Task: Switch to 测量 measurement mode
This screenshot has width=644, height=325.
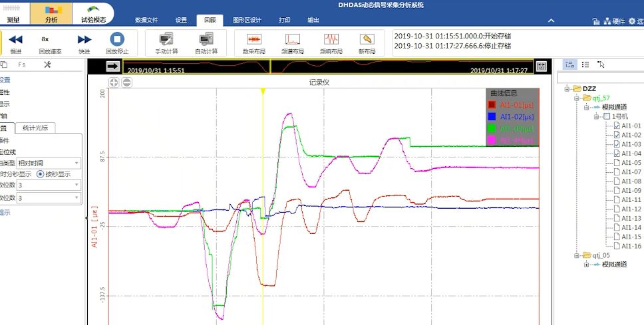Action: pyautogui.click(x=13, y=13)
